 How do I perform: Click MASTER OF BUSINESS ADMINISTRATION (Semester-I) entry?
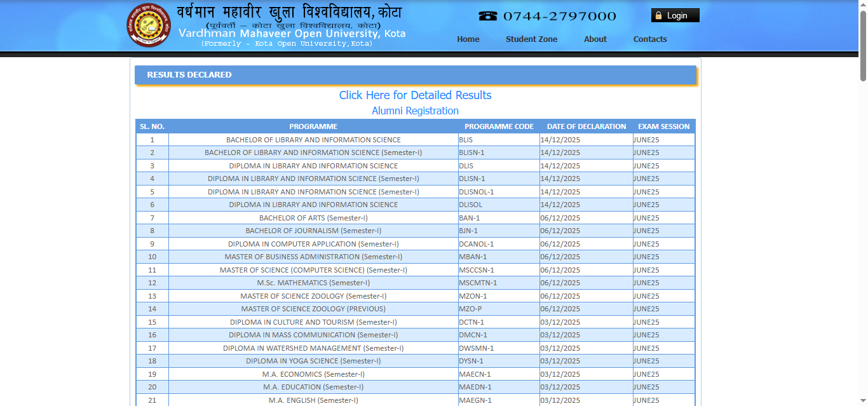click(313, 257)
